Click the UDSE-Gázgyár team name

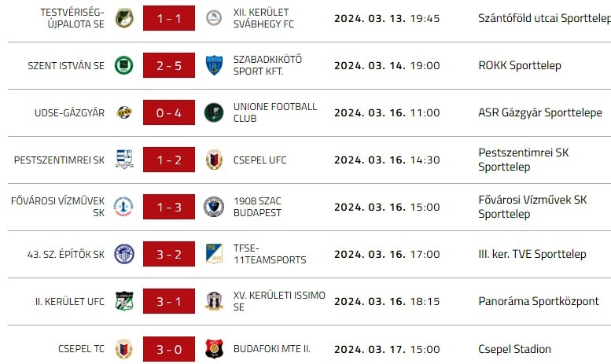point(69,113)
